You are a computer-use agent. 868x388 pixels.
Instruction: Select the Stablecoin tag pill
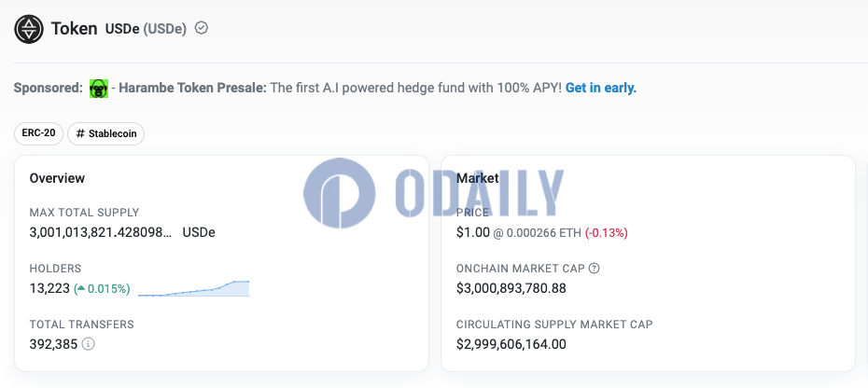tap(105, 134)
